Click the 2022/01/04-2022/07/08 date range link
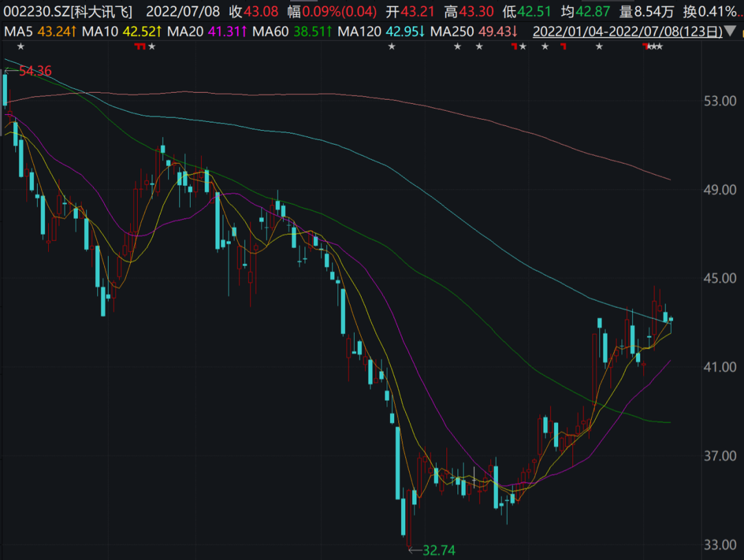The image size is (744, 560). [x=627, y=32]
